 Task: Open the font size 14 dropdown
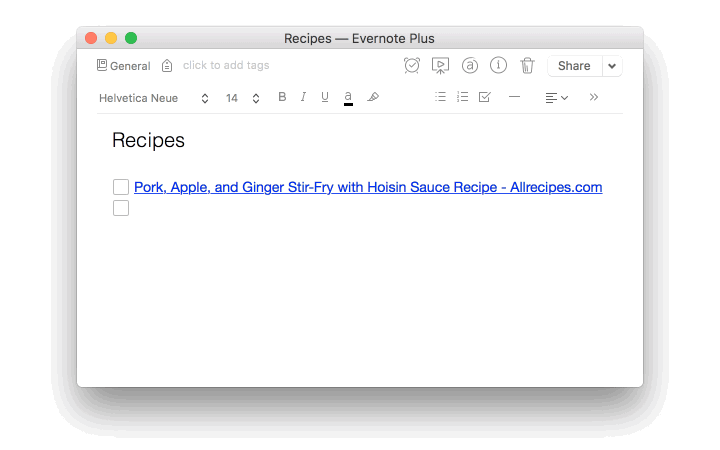coord(242,98)
